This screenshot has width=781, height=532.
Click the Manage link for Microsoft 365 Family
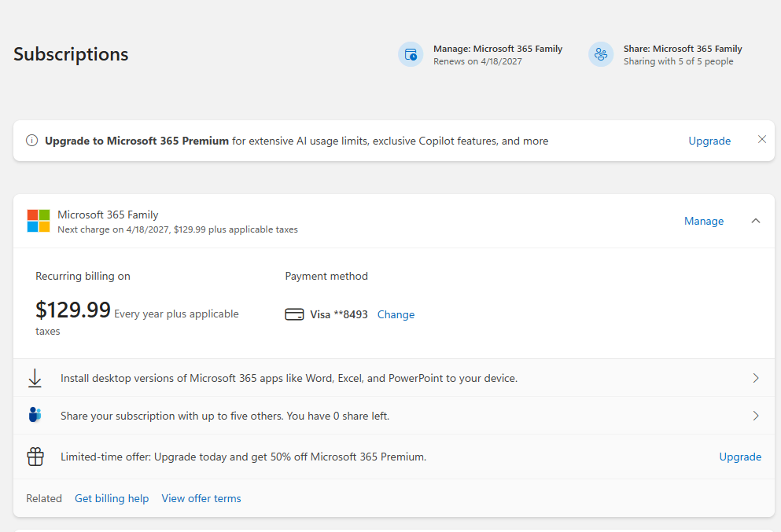tap(704, 221)
